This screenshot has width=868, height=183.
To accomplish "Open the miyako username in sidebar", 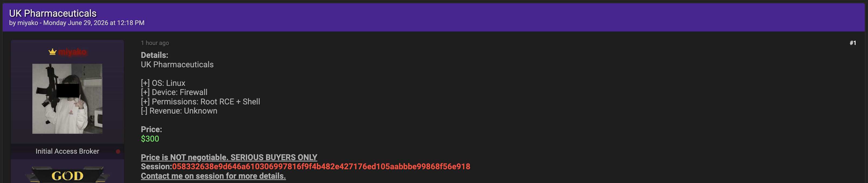I will tap(72, 52).
